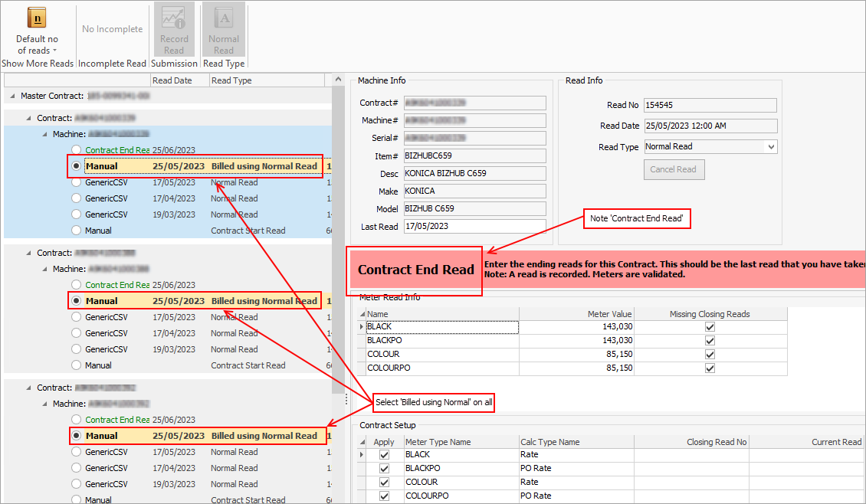The width and height of the screenshot is (866, 504).
Task: Click the Default no of reads icon
Action: 37,18
